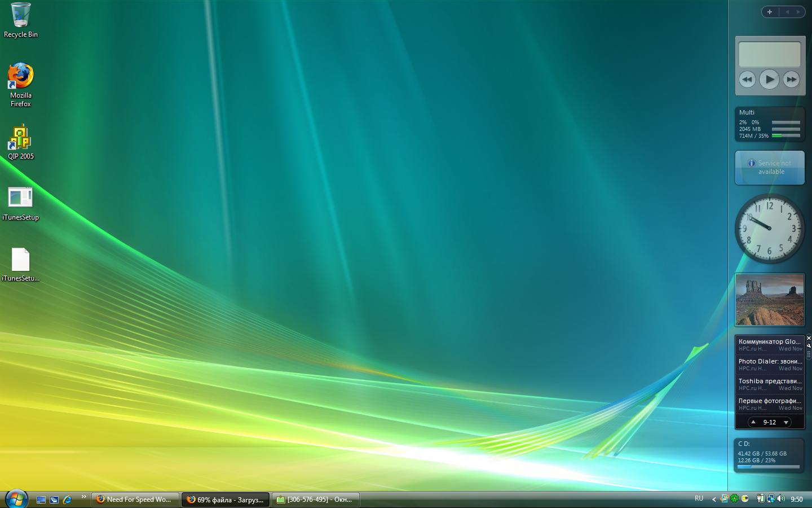The width and height of the screenshot is (812, 508).
Task: Open the Toshiba news headline in feed
Action: pos(770,382)
